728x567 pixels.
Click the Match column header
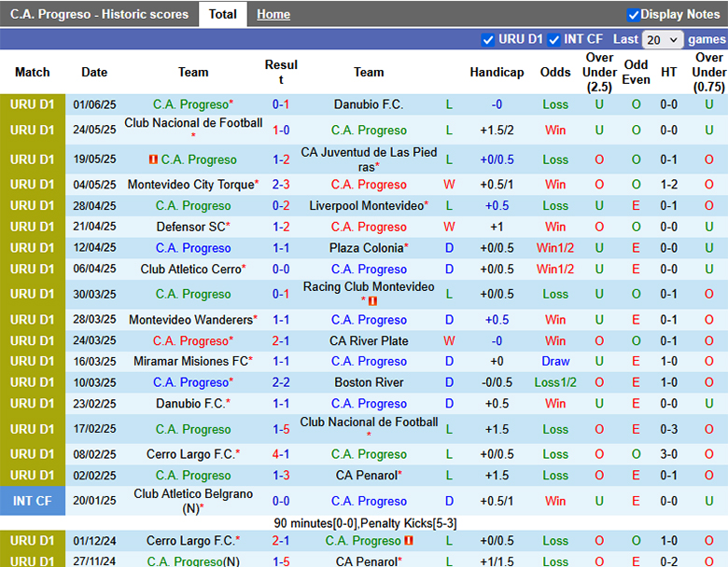coord(33,73)
